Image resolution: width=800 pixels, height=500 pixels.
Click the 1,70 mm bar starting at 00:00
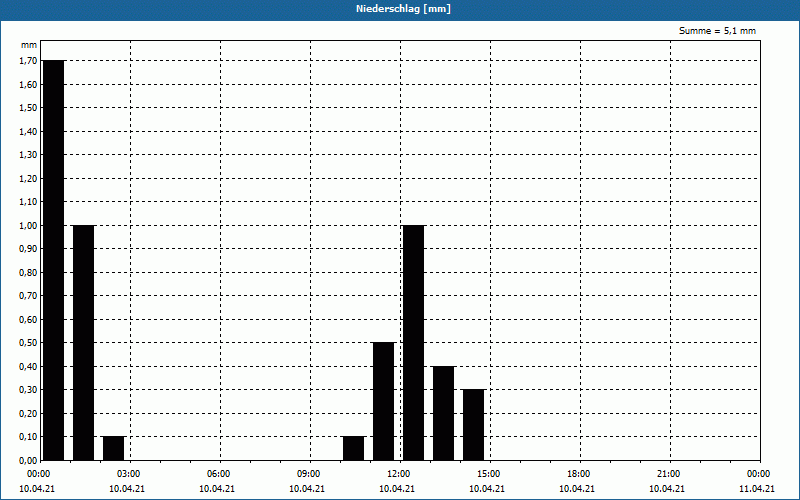[x=54, y=260]
